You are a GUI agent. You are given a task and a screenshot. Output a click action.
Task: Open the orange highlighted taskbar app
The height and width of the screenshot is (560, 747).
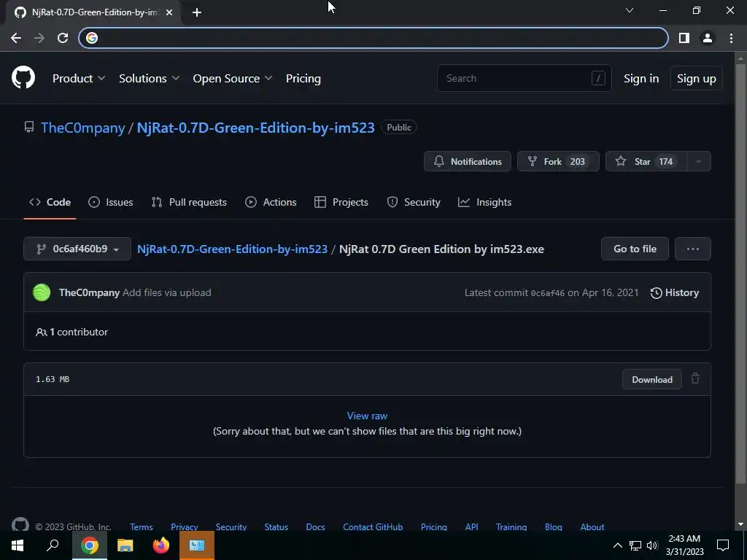click(x=197, y=545)
